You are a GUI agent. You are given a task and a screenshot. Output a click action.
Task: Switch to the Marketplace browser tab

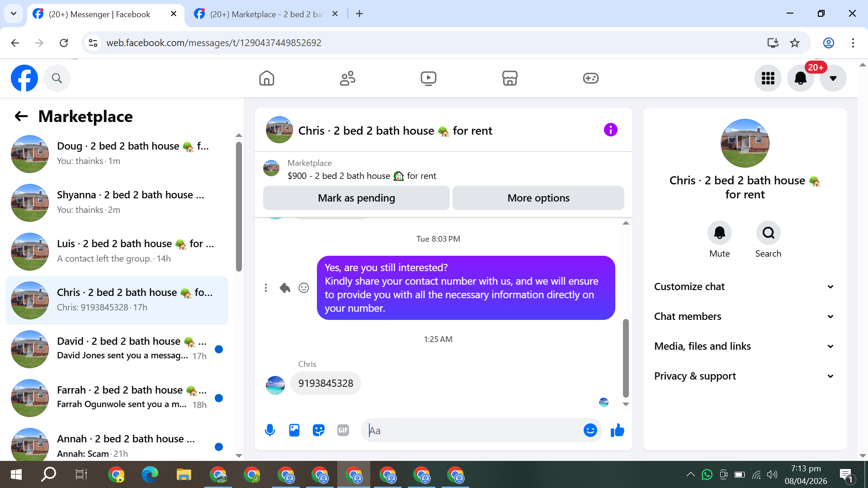(267, 14)
